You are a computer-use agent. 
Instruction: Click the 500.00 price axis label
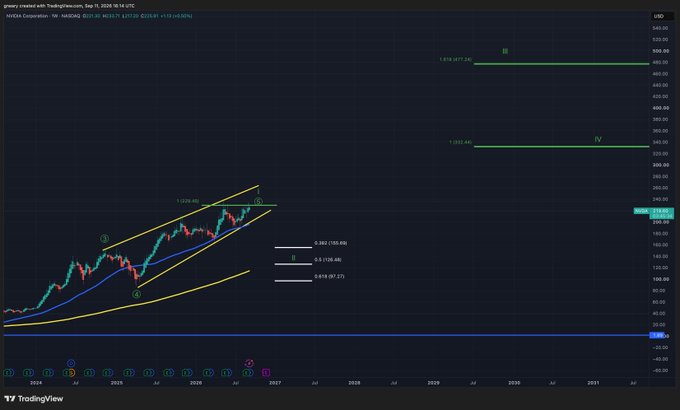point(660,51)
